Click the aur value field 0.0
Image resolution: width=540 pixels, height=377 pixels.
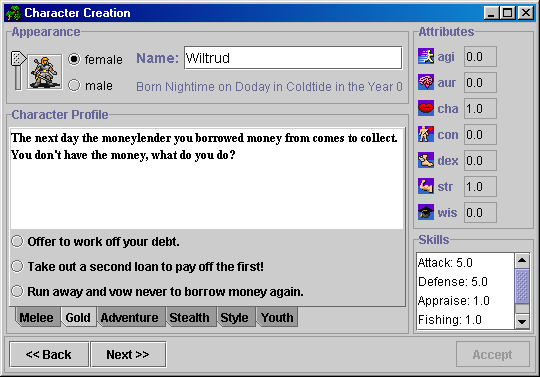[480, 83]
